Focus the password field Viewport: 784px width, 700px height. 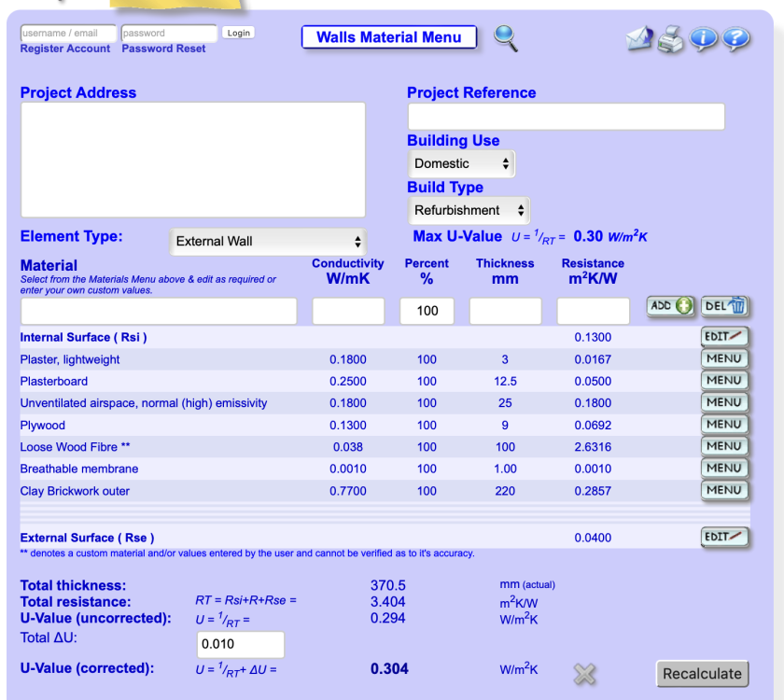point(169,33)
